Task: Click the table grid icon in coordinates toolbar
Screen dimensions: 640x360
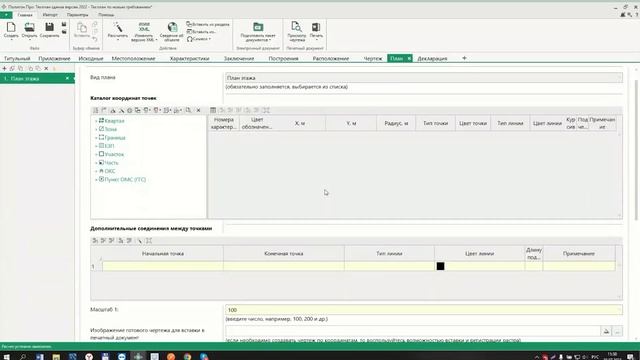Action: [213, 110]
